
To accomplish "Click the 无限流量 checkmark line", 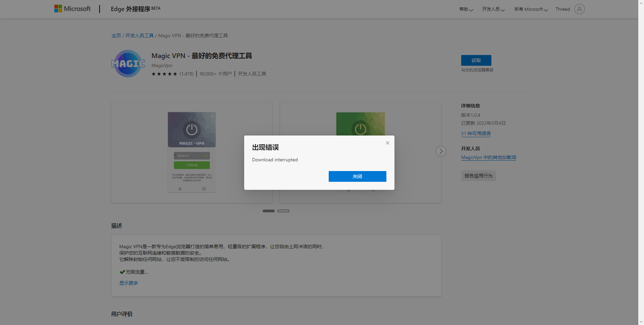I will click(133, 272).
